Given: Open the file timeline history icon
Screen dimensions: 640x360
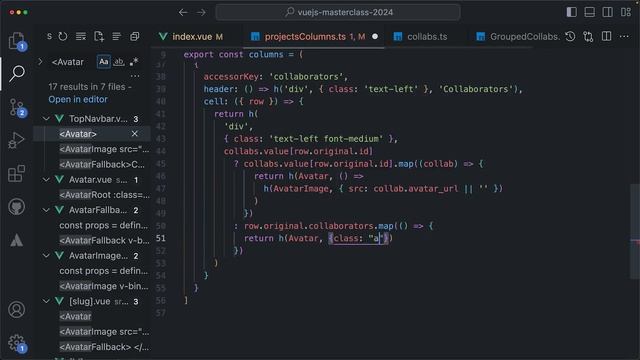Looking at the screenshot, I should click(x=570, y=37).
